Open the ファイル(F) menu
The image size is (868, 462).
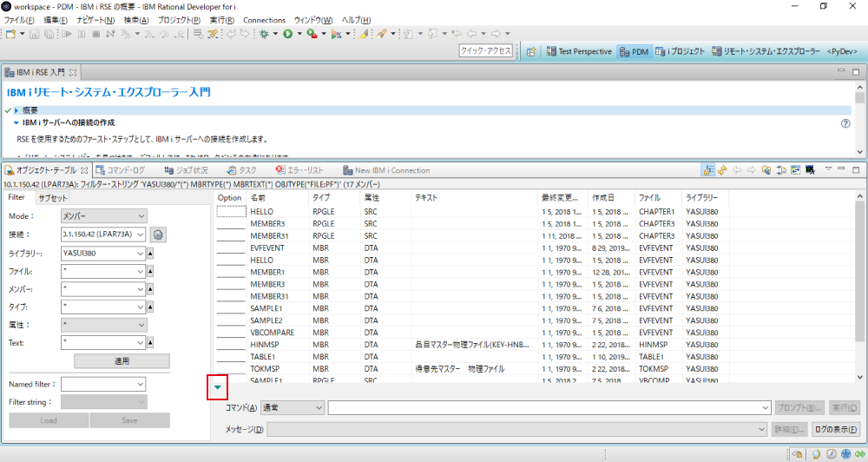click(x=19, y=20)
